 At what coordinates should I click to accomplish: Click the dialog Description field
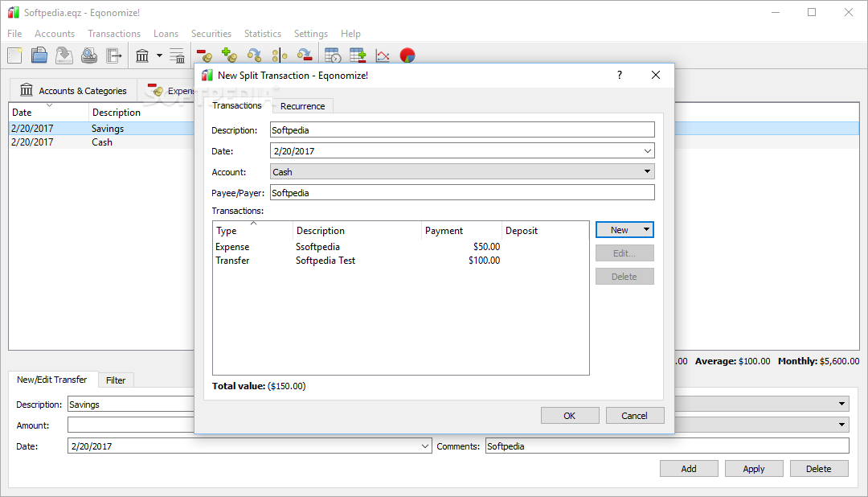pos(462,129)
